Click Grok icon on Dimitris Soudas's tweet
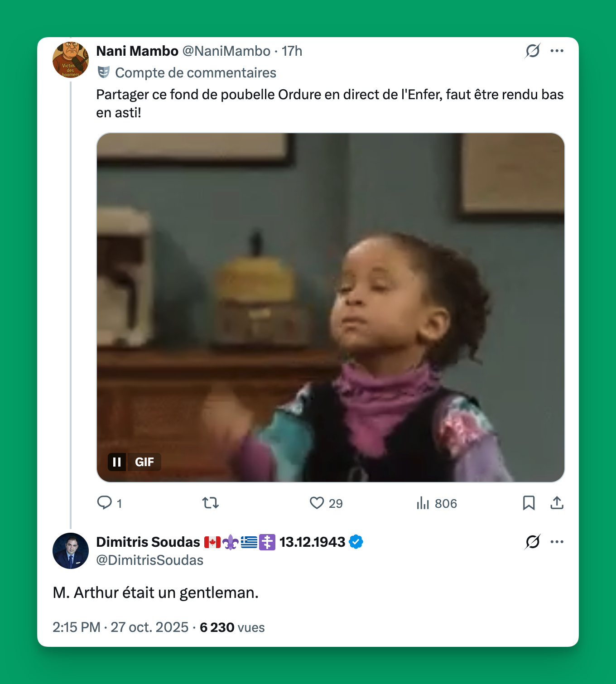Screen dimensions: 616x684 tap(533, 542)
